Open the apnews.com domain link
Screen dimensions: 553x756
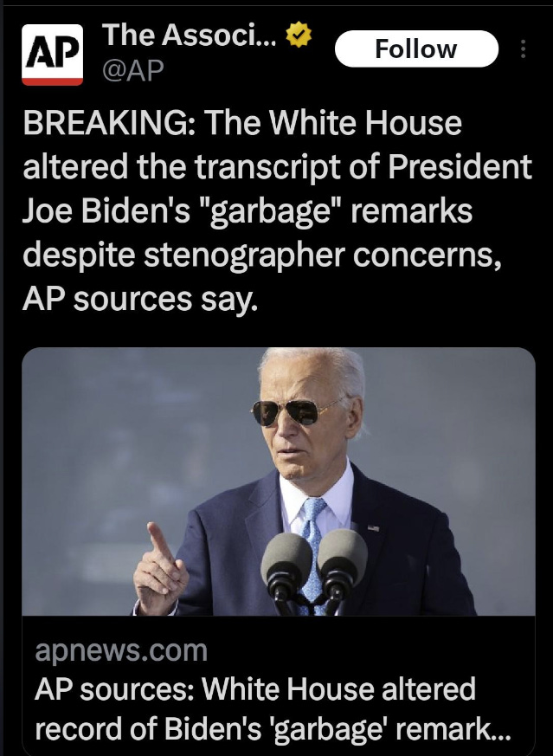121,650
